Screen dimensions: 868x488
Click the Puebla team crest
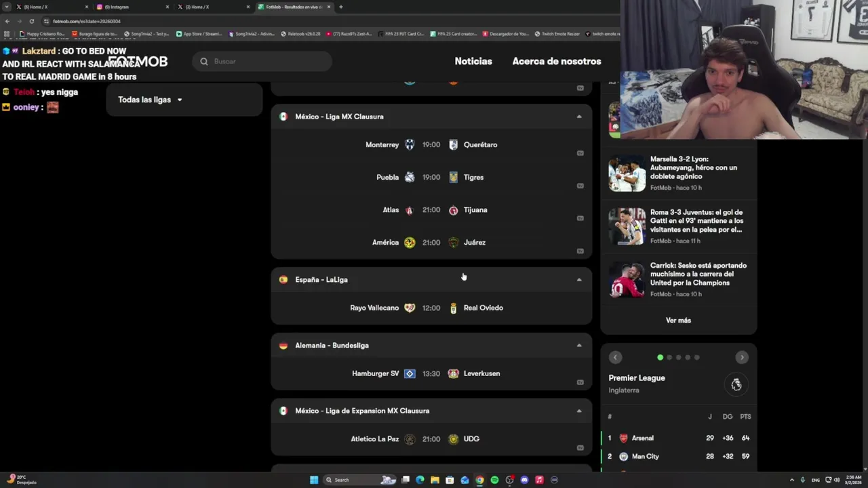tap(410, 177)
